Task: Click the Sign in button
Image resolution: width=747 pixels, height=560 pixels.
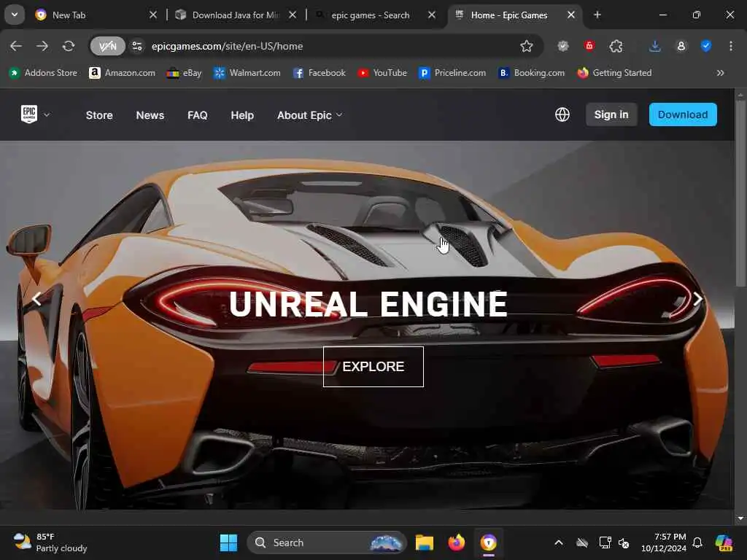Action: 611,114
